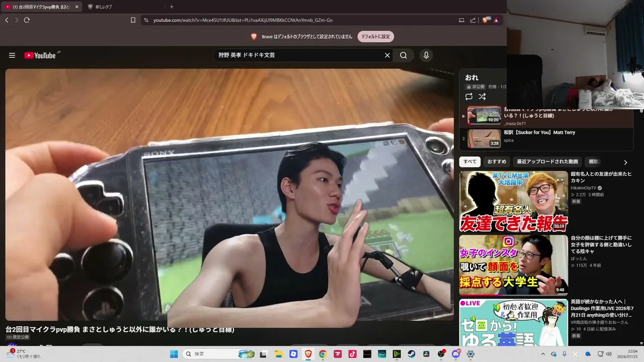Image resolution: width=644 pixels, height=362 pixels.
Task: Play playlist item 和訳 Sucker for You Matt Terry
Action: [539, 133]
